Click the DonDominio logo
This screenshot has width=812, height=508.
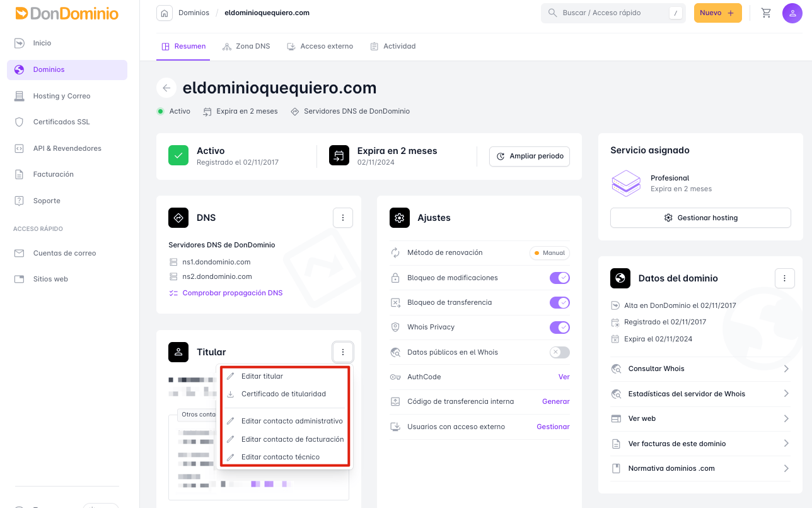coord(67,13)
